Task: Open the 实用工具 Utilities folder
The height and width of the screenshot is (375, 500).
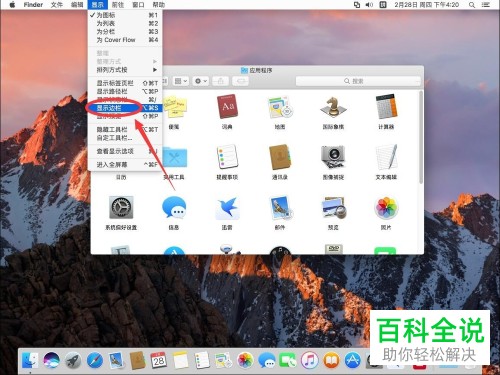Action: pyautogui.click(x=175, y=157)
